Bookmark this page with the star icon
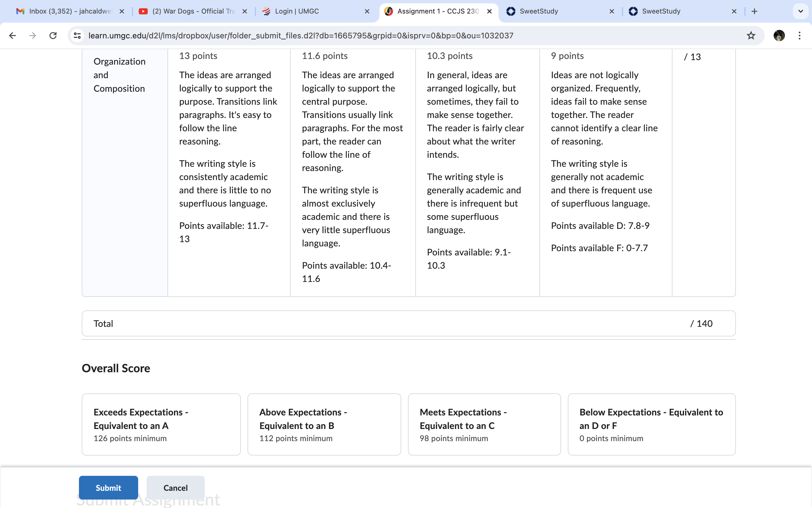The width and height of the screenshot is (812, 508). [751, 36]
